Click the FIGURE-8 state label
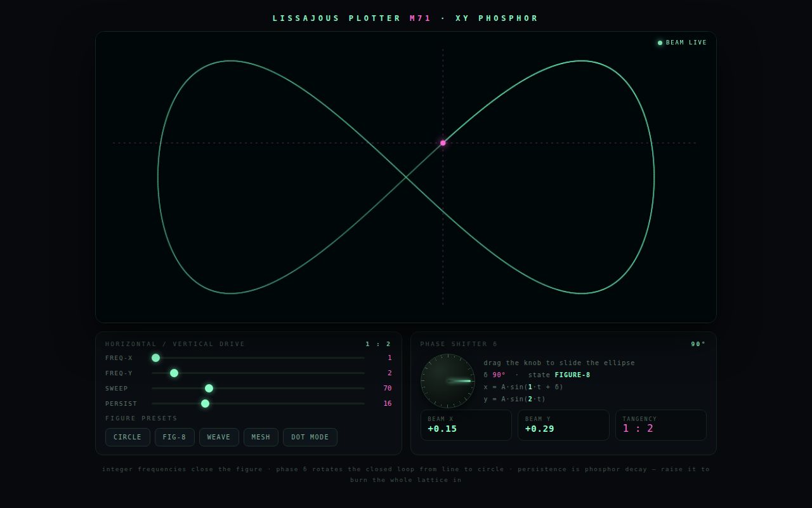Screen dimensions: 812x508 pyautogui.click(x=572, y=375)
